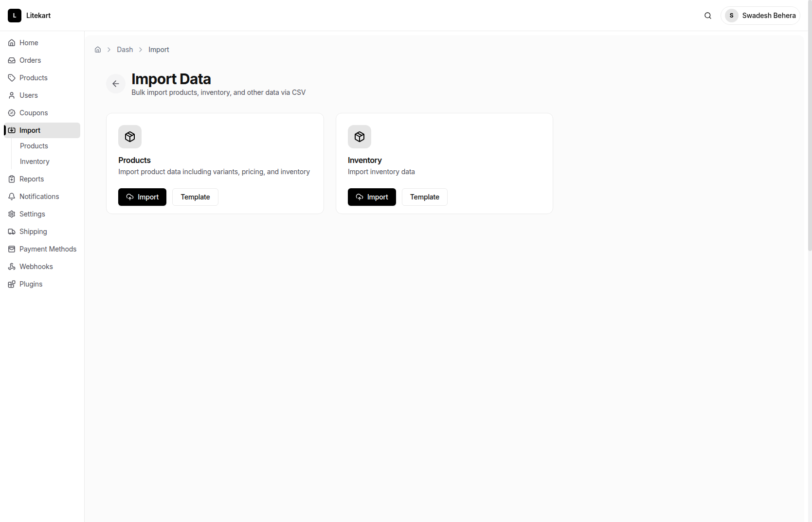Click the Dash breadcrumb link
The width and height of the screenshot is (812, 522).
point(125,50)
